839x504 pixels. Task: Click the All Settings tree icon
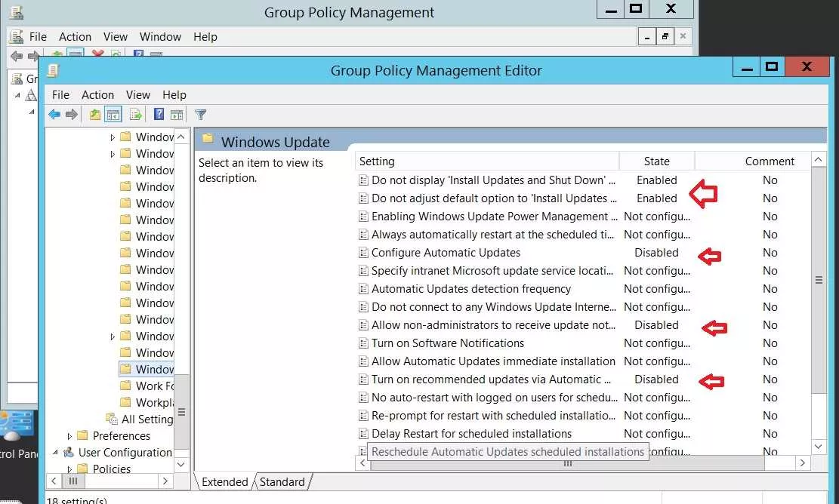click(111, 419)
